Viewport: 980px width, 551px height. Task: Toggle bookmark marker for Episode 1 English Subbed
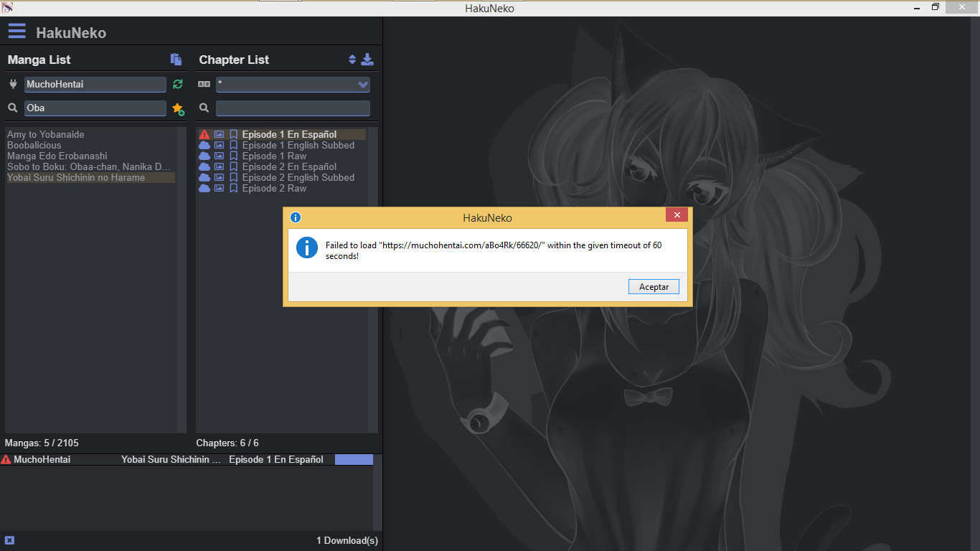233,145
